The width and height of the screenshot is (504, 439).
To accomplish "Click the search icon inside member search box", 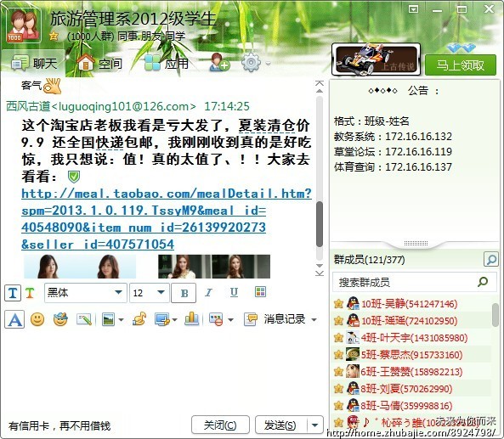I will (x=483, y=282).
